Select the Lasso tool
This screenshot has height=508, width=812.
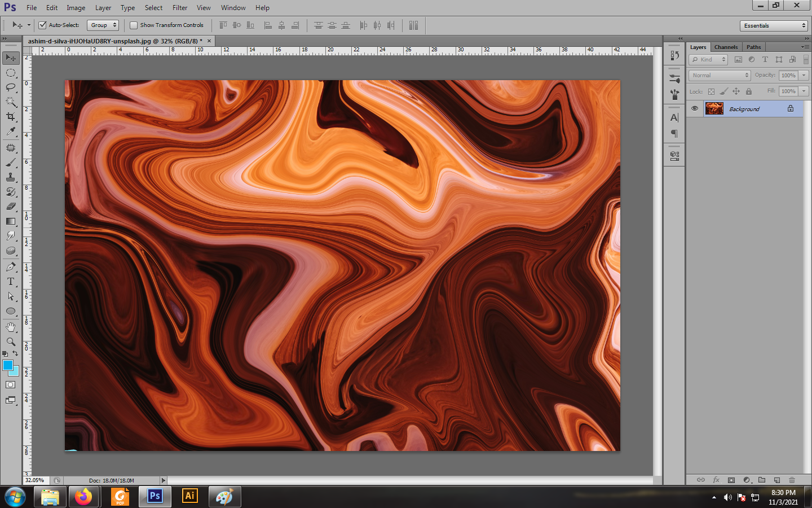[x=11, y=87]
